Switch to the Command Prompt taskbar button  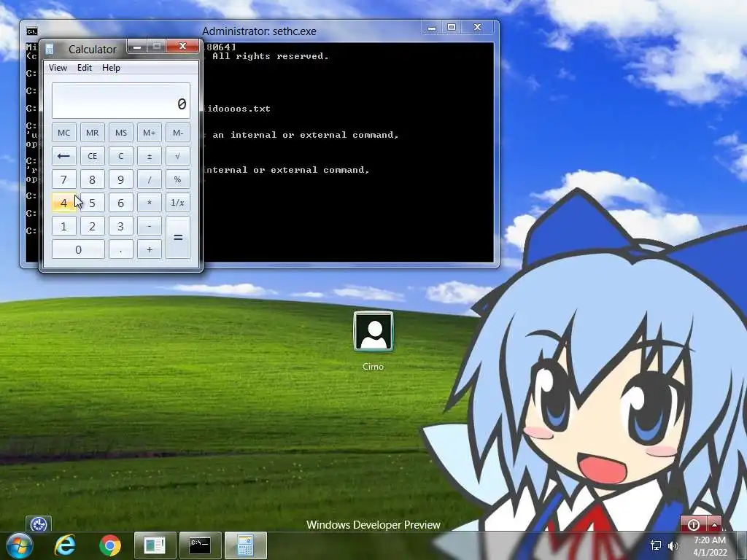click(x=200, y=545)
